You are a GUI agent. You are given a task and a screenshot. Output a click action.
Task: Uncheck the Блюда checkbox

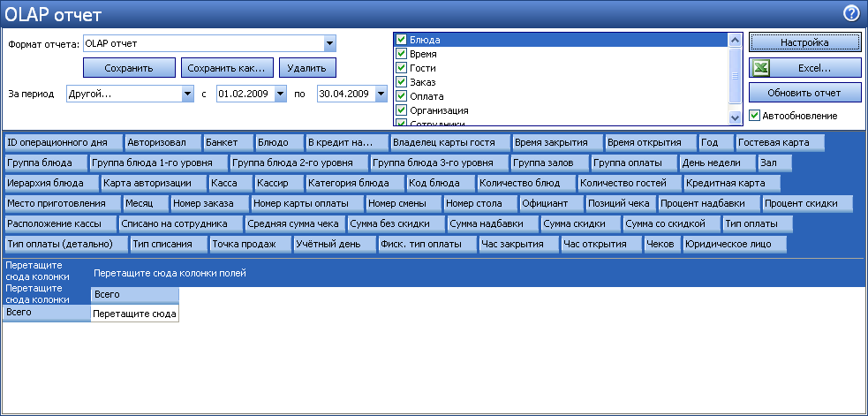[402, 40]
